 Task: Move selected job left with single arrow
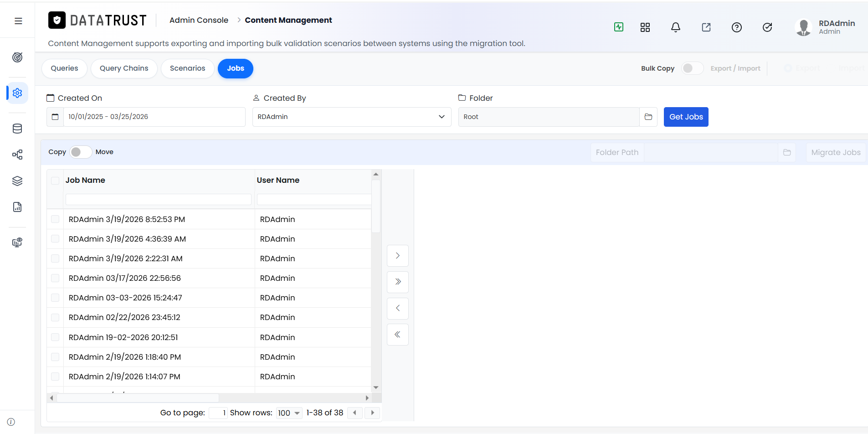point(398,308)
